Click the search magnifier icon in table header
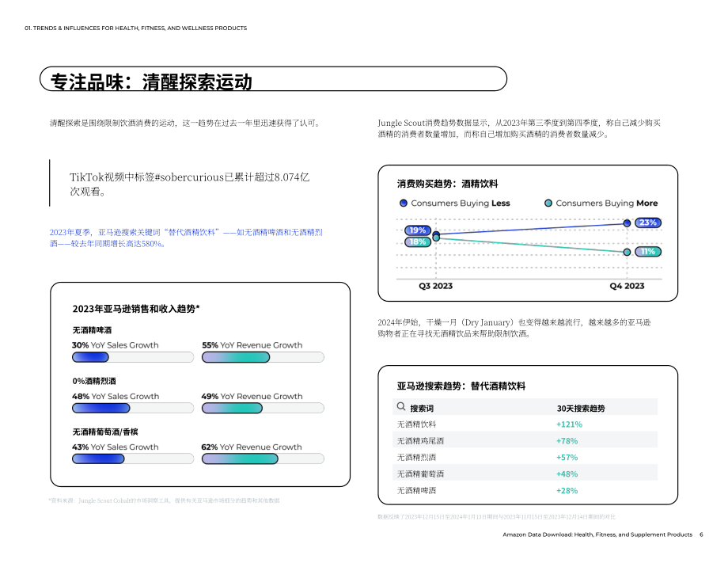 click(x=401, y=407)
